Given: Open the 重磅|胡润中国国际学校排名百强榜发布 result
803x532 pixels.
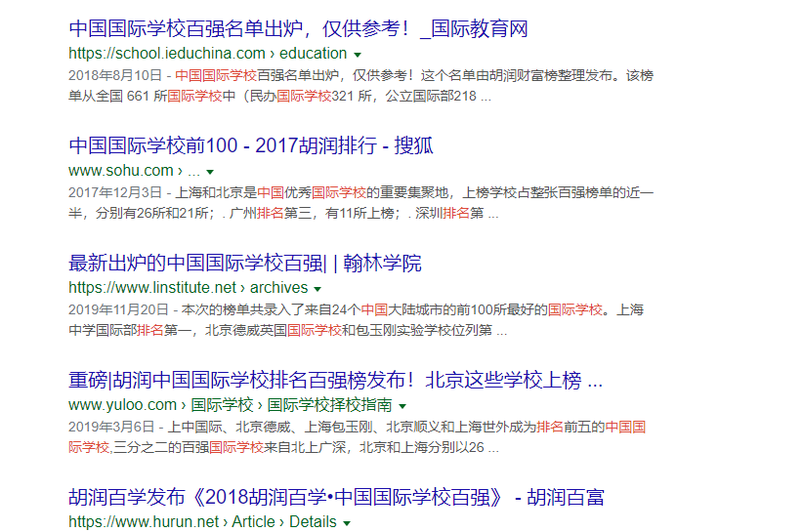Looking at the screenshot, I should click(335, 380).
